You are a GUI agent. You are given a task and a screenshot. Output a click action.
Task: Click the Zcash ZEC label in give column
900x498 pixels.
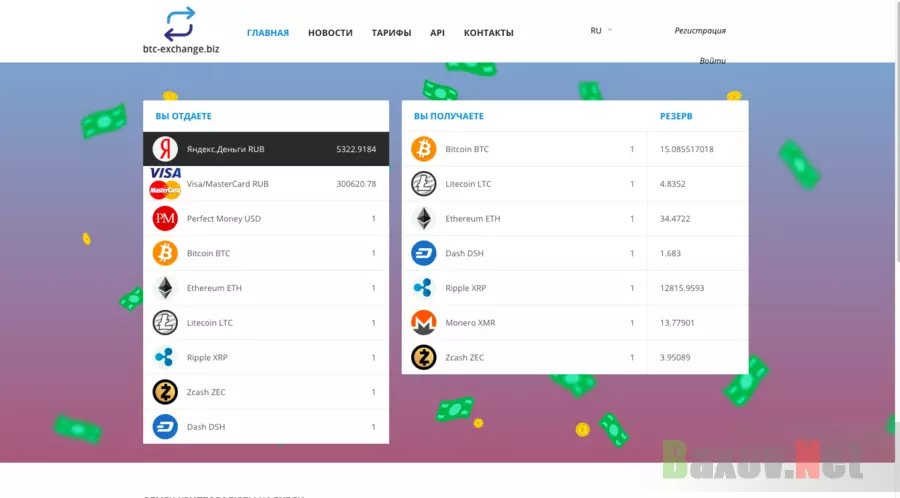(x=206, y=392)
